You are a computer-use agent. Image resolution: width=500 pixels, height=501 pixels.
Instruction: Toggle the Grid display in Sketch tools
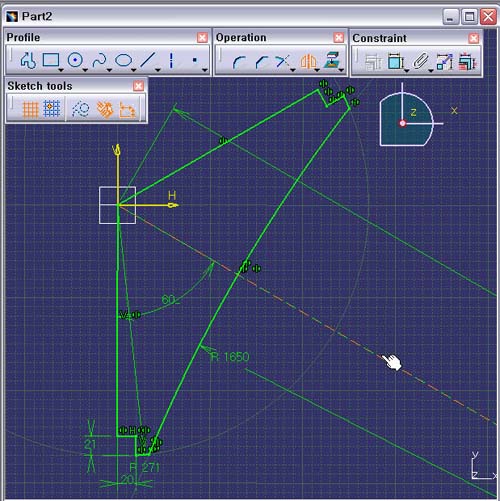(x=30, y=109)
